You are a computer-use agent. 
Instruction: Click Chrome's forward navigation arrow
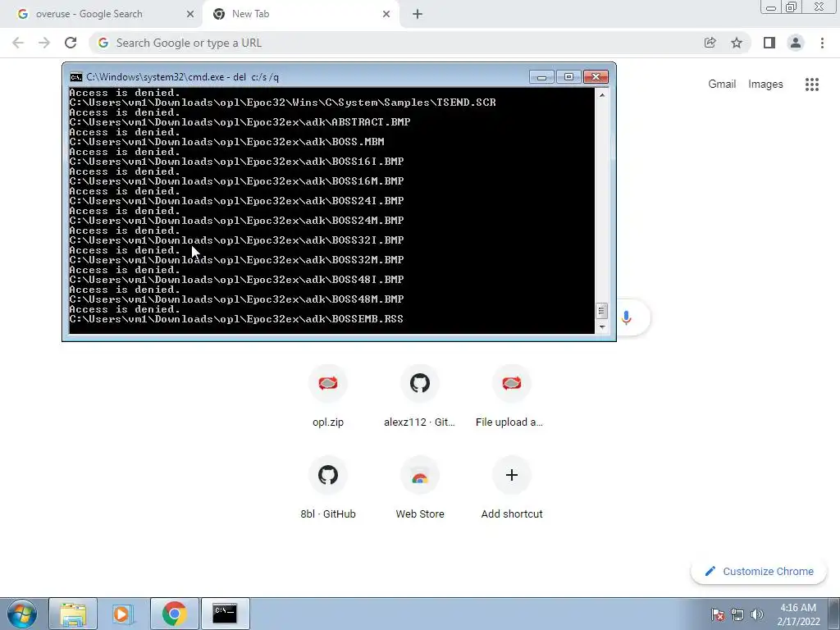[x=44, y=43]
